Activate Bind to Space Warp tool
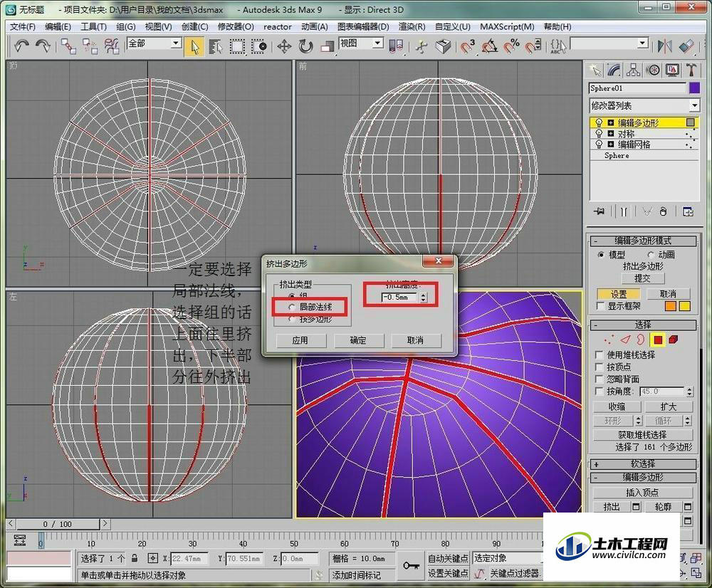 111,46
